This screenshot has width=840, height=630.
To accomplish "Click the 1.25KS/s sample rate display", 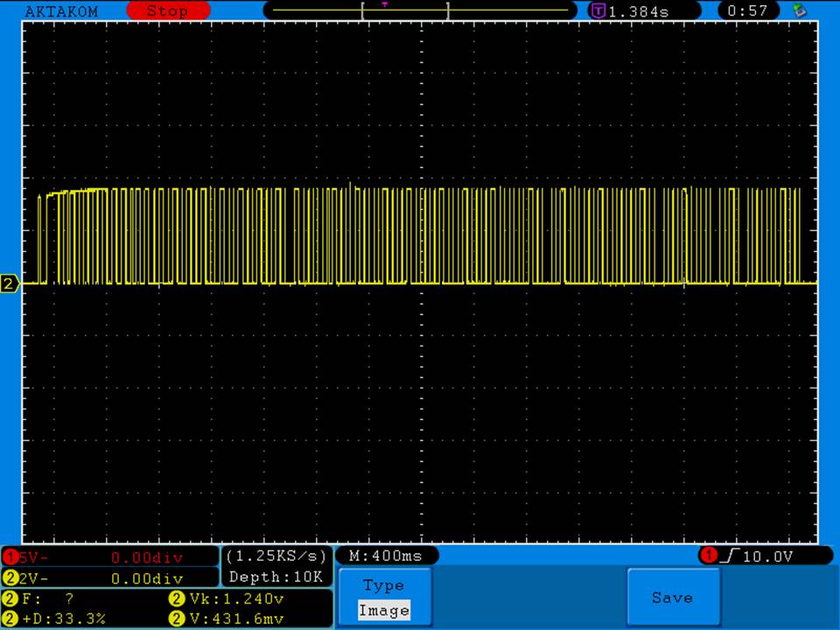I will (x=276, y=556).
